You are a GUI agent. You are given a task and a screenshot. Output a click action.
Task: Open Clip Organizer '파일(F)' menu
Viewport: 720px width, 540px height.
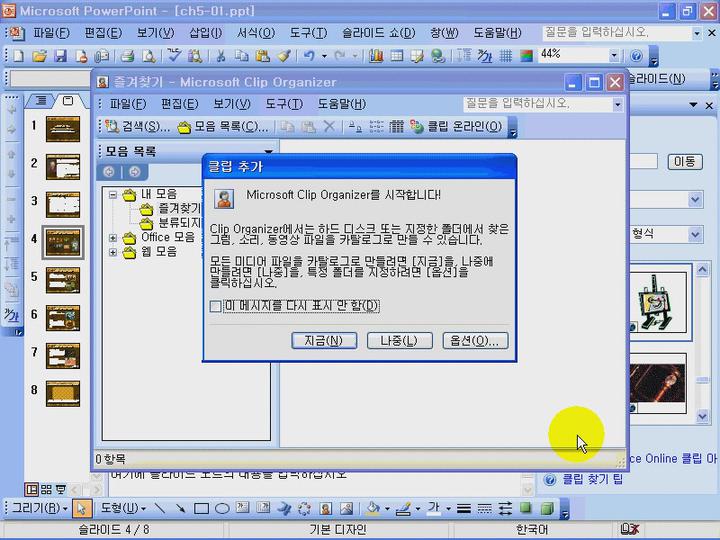(x=128, y=104)
